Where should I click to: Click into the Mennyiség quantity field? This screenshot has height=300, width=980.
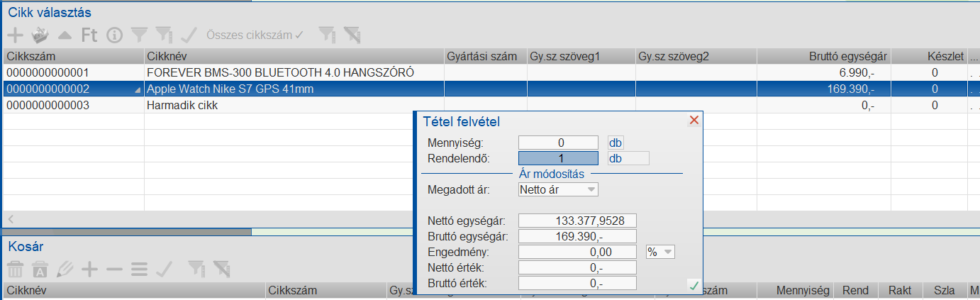(558, 143)
